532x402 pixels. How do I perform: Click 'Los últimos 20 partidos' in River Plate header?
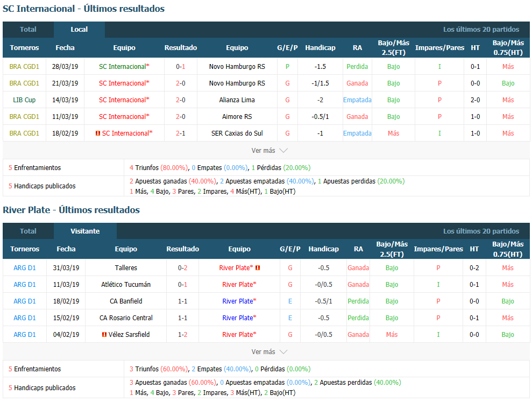point(481,231)
